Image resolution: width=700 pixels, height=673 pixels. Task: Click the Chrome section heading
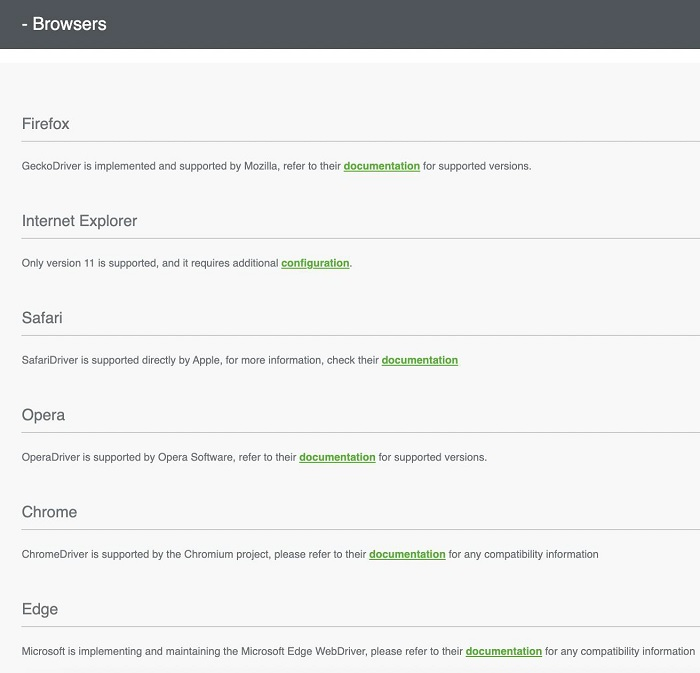tap(49, 512)
